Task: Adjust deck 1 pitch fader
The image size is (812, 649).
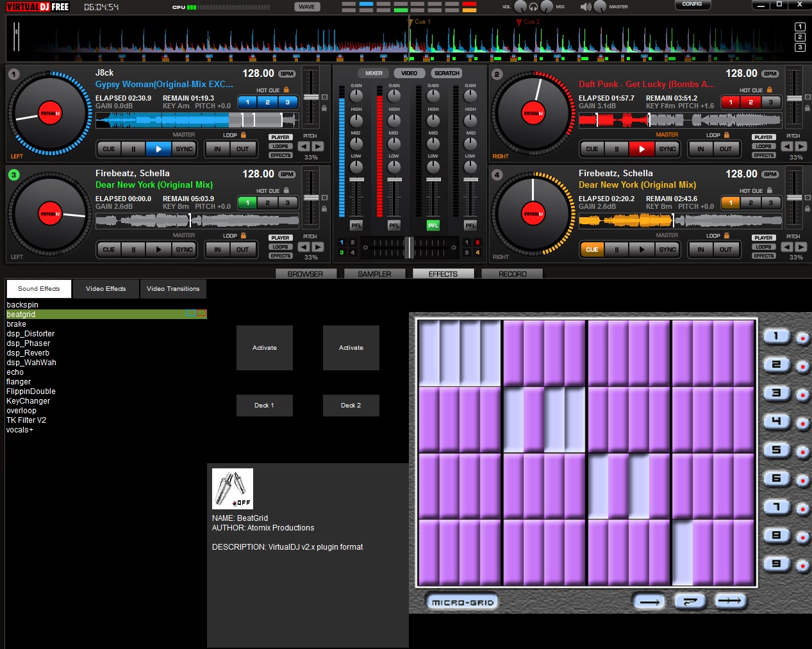Action: (311, 97)
